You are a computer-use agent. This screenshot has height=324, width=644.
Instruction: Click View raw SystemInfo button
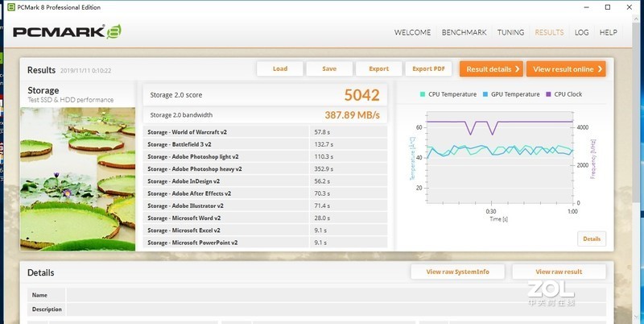(x=457, y=272)
